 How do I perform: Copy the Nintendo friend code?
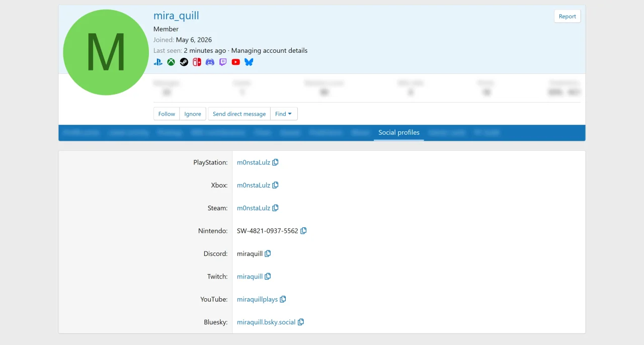303,231
